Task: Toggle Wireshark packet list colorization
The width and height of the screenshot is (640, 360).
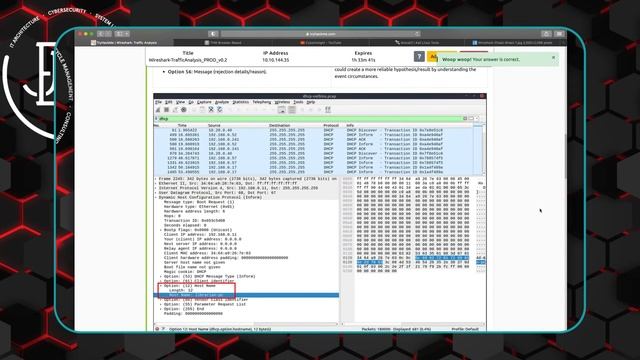Action: 292,110
